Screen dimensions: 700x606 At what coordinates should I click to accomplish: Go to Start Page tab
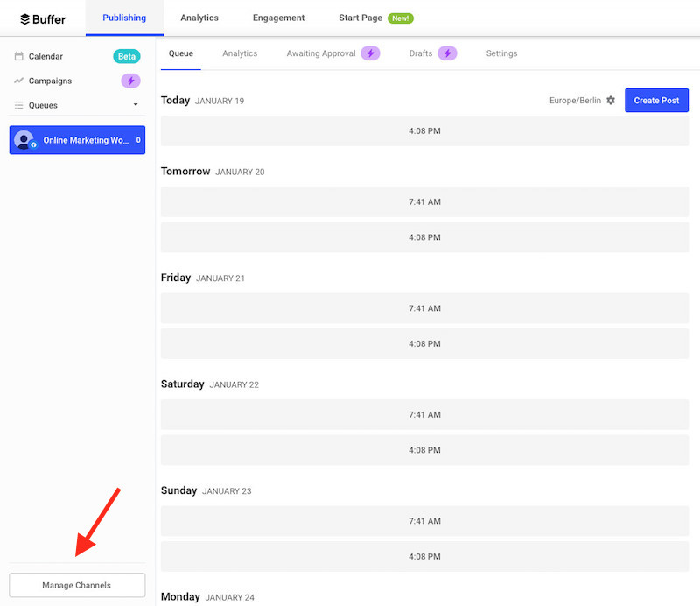tap(360, 18)
